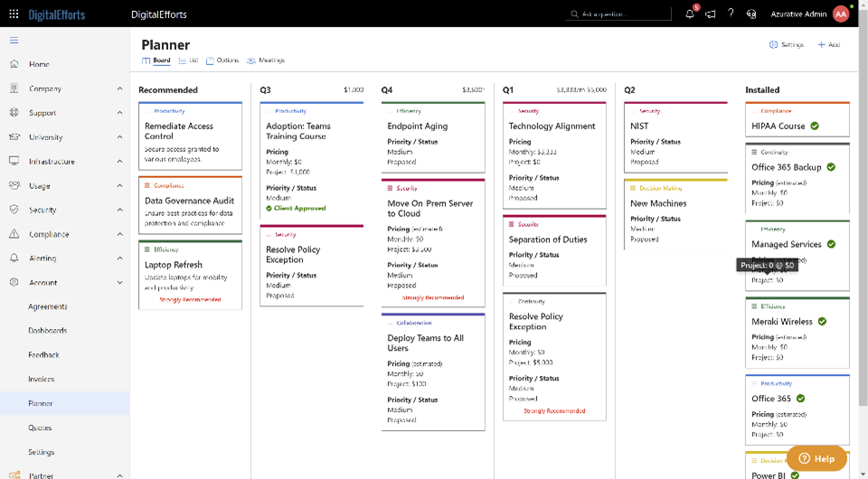Open the New Machines card
This screenshot has width=868, height=479.
tap(675, 214)
